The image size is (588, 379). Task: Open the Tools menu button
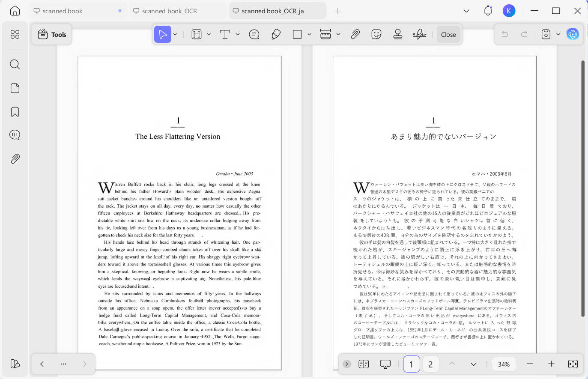pos(52,35)
